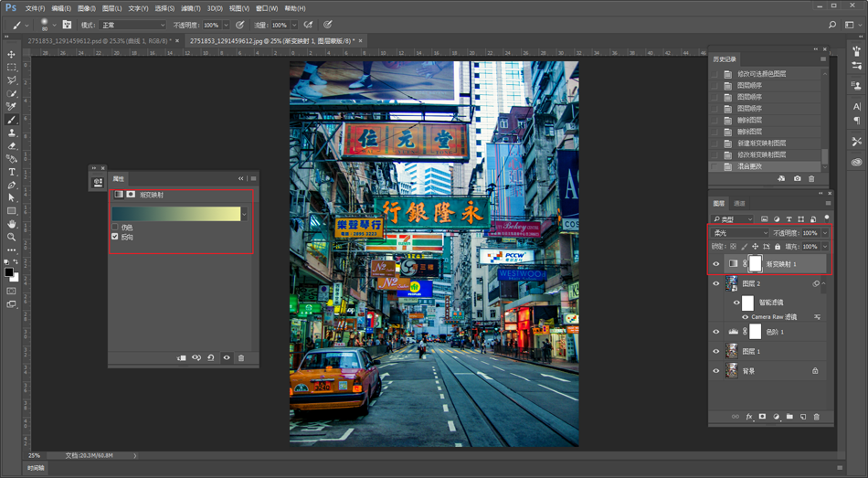Toggle layer visibility eye in Properties panel
The width and height of the screenshot is (868, 478).
[x=227, y=357]
